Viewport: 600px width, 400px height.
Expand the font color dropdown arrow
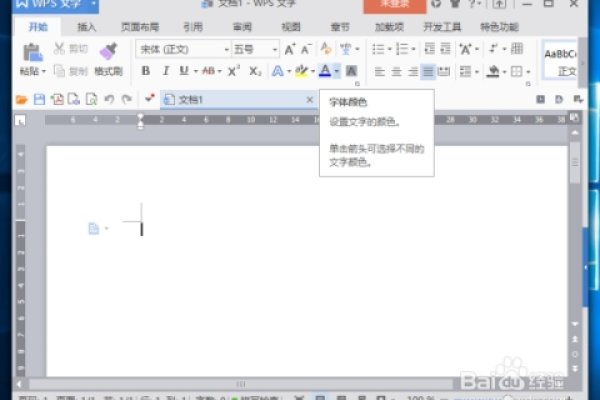pos(337,71)
